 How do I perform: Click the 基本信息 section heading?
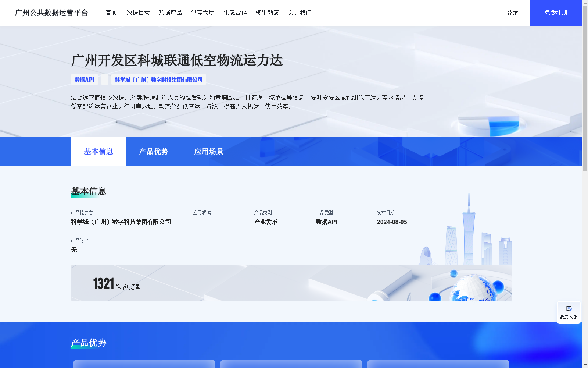[x=89, y=191]
